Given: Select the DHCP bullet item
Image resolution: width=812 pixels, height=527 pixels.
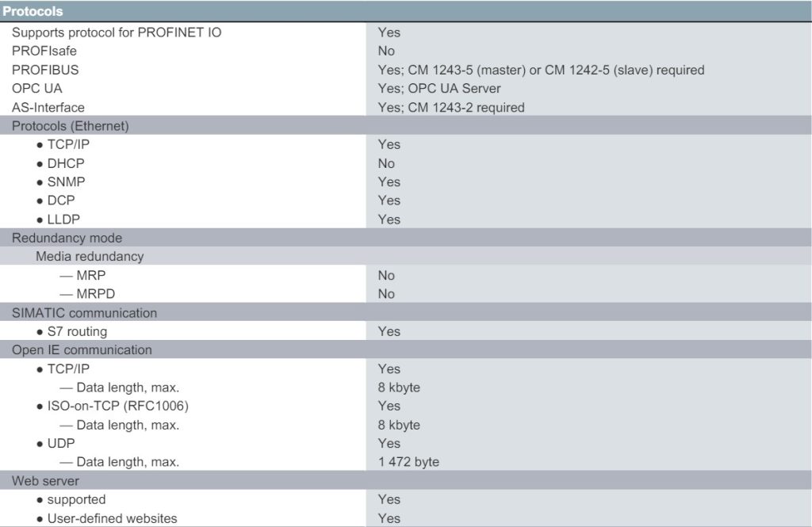Looking at the screenshot, I should (60, 163).
